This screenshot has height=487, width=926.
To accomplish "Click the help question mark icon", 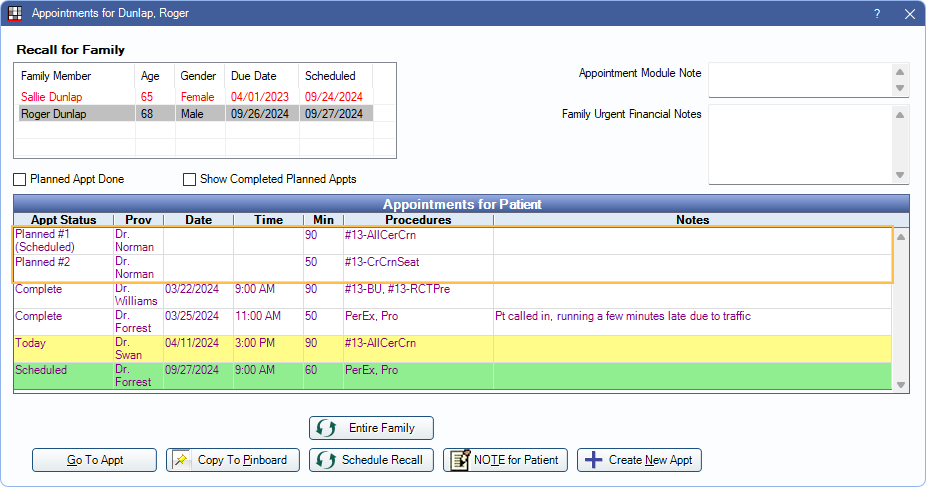I will point(876,14).
